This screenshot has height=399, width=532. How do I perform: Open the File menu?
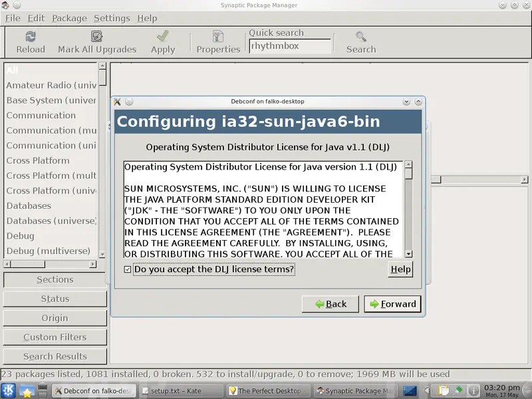(x=13, y=19)
